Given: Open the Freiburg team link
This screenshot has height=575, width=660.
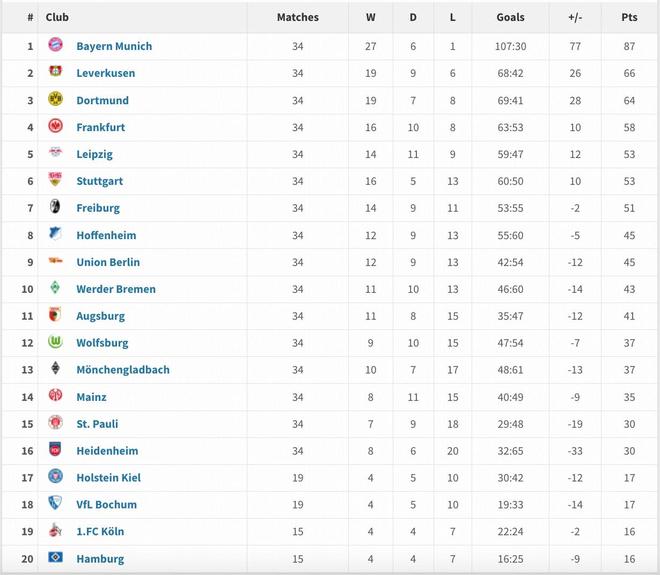Looking at the screenshot, I should pos(98,208).
